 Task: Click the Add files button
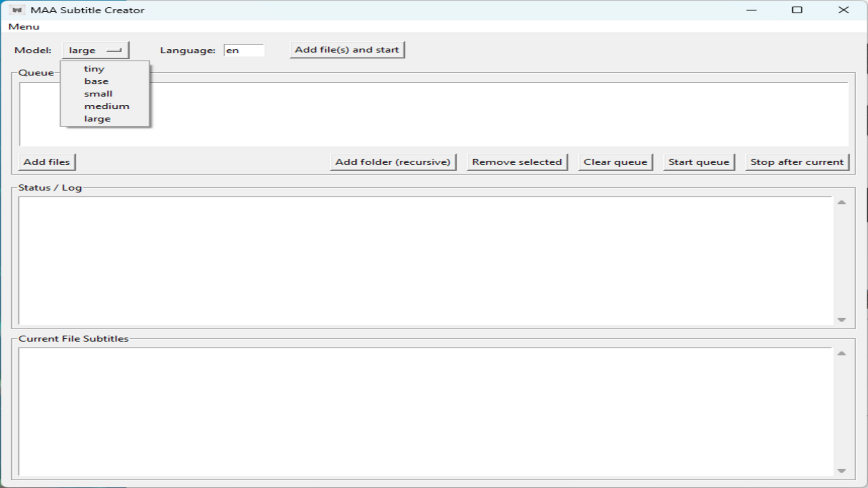46,162
